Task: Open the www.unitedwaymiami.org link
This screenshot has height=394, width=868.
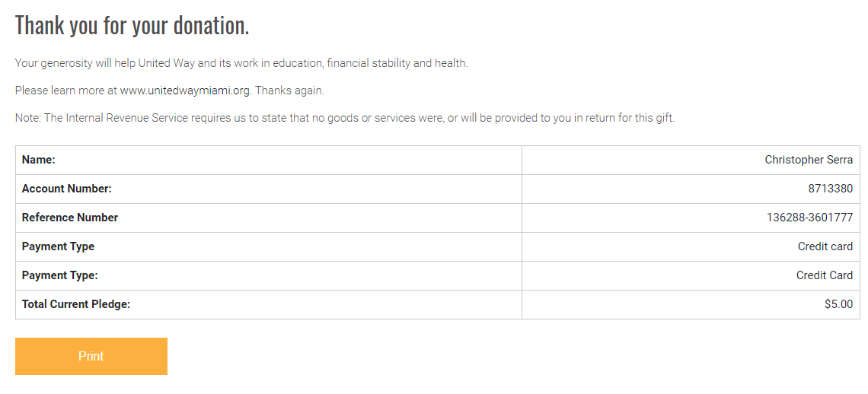Action: click(185, 91)
